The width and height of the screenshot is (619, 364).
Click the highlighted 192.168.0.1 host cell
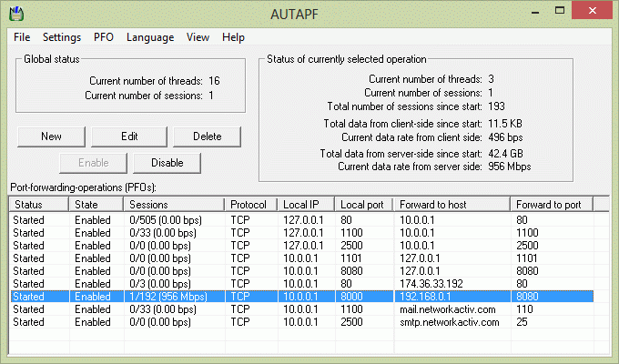click(452, 297)
